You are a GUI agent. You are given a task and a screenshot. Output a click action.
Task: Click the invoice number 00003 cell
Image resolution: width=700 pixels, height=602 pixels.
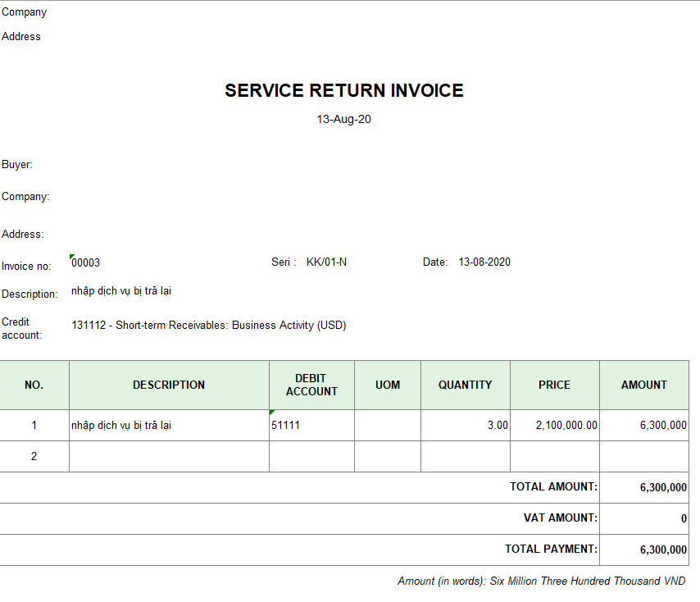point(86,262)
